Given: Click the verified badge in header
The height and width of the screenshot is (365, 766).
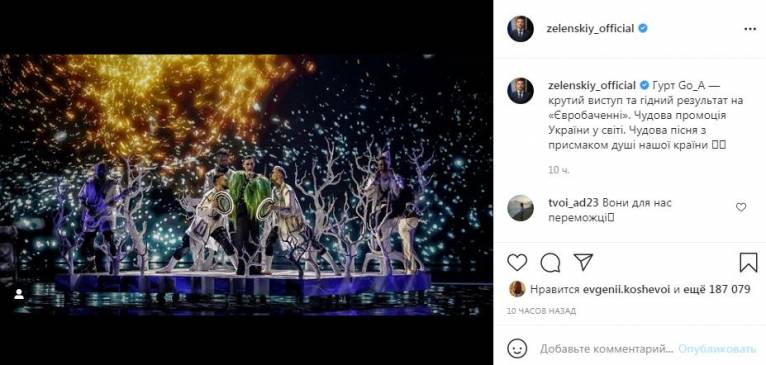Looking at the screenshot, I should pyautogui.click(x=643, y=28).
